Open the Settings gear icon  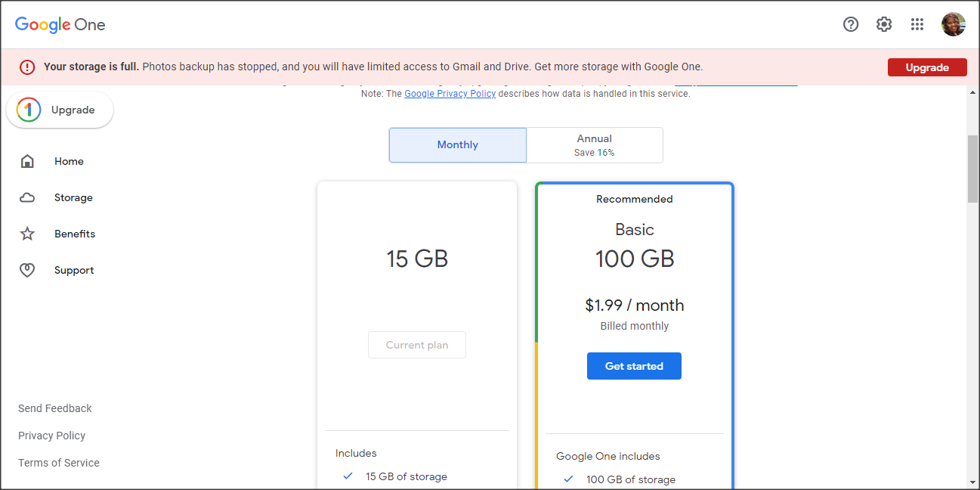884,24
